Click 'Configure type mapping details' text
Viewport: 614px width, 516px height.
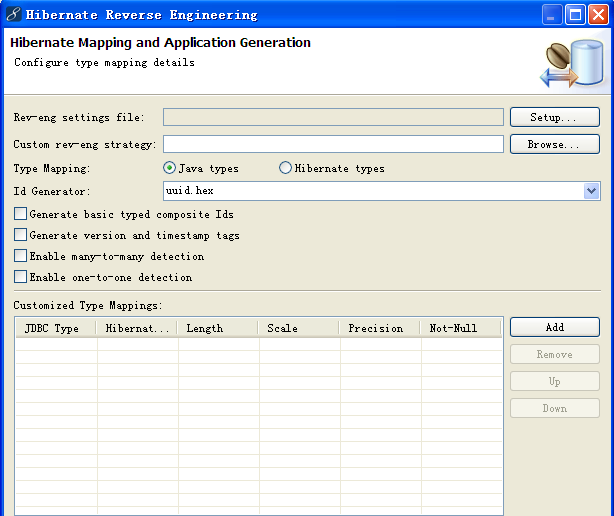click(x=104, y=63)
